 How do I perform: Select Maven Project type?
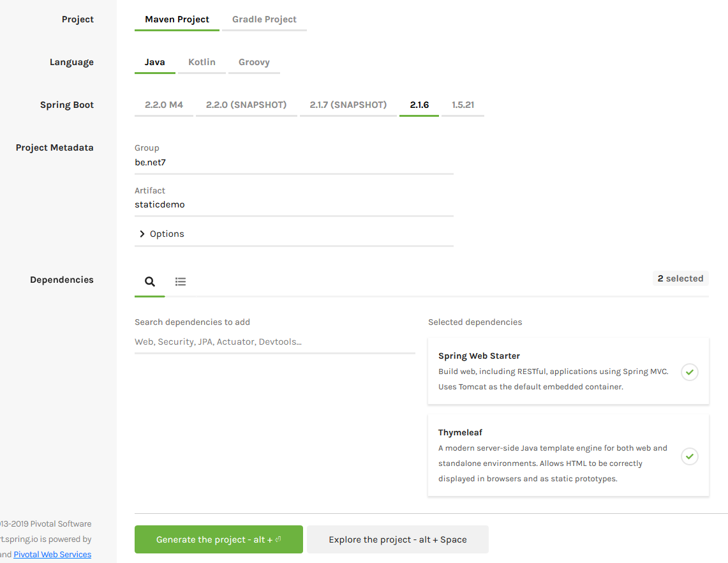[x=177, y=20]
